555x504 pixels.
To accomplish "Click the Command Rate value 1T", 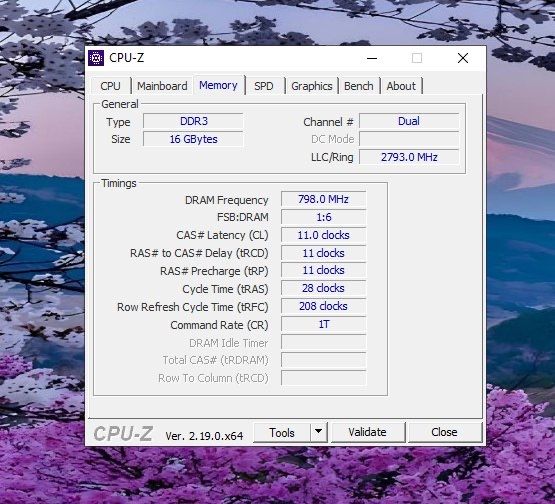I will click(324, 325).
